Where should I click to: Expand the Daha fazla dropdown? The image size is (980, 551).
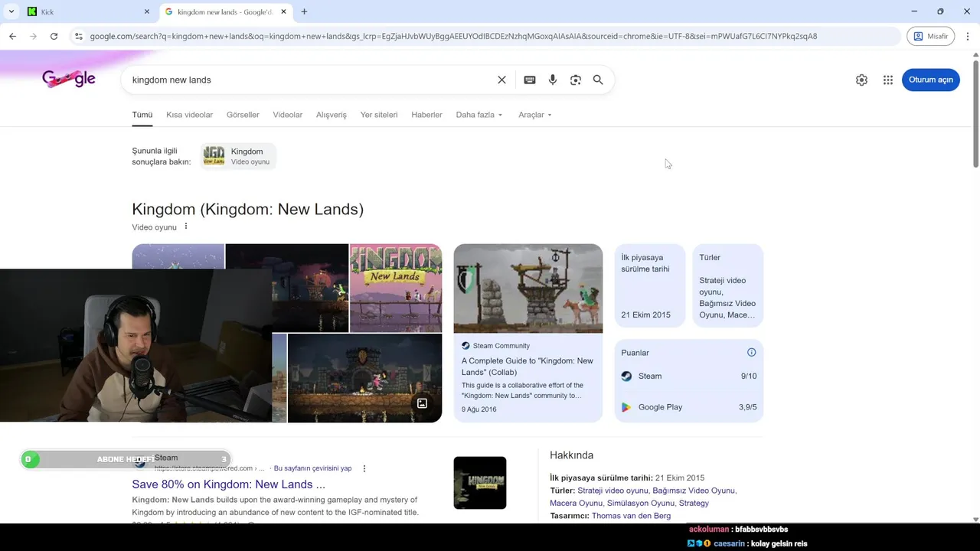[479, 115]
